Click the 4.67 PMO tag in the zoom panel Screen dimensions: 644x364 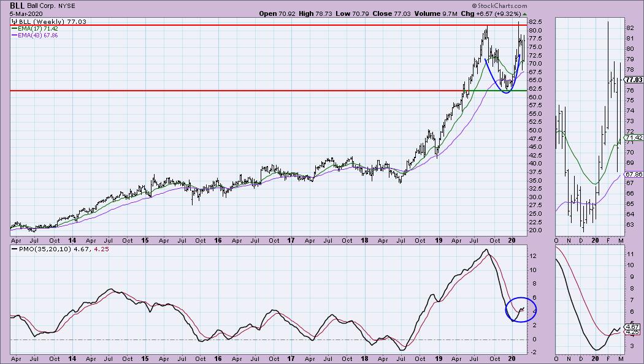(x=633, y=327)
